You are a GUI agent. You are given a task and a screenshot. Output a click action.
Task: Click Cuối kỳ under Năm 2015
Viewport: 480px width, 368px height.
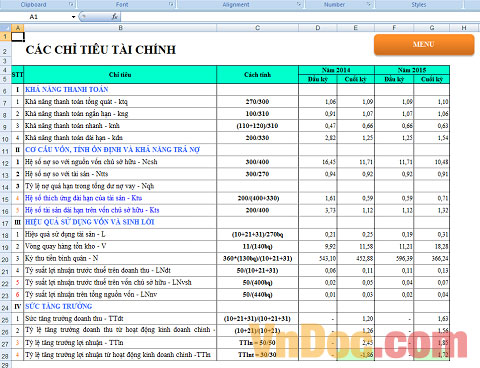432,79
